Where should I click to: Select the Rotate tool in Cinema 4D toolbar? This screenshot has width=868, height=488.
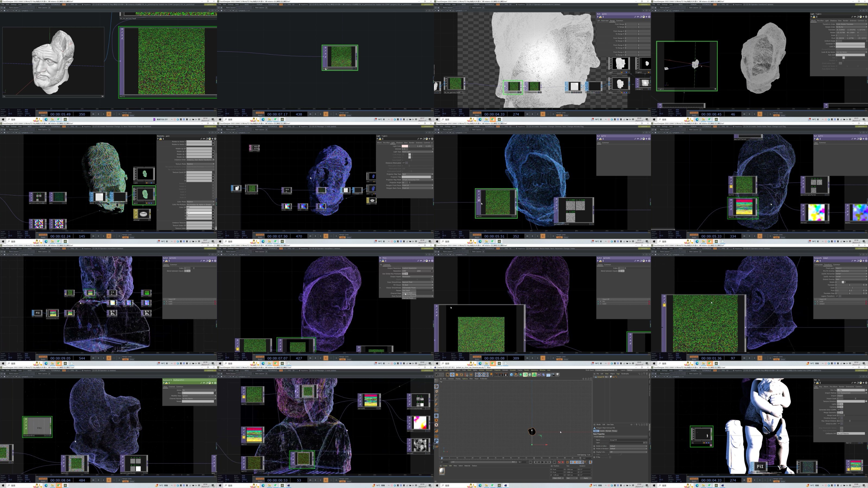[462, 375]
